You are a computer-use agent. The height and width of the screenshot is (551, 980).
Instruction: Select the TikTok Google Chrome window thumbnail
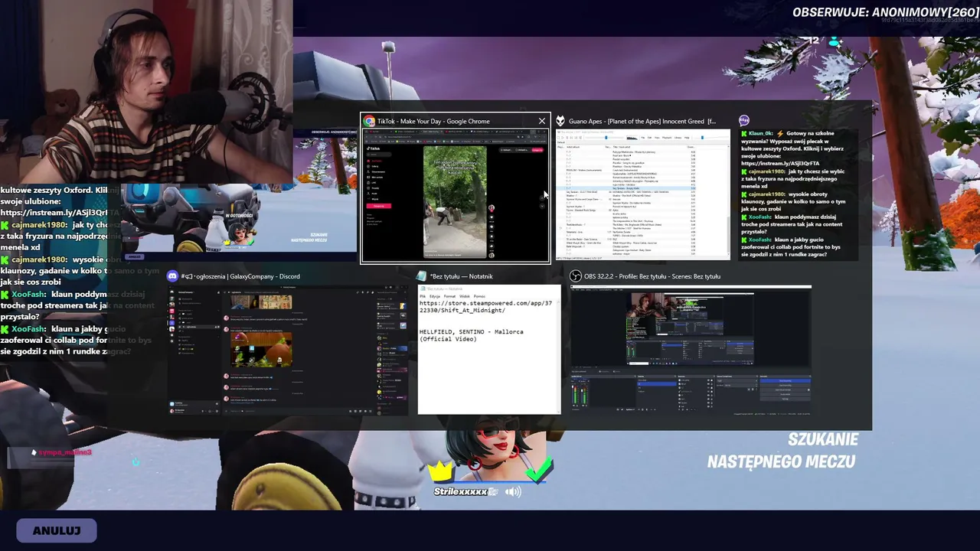(456, 195)
